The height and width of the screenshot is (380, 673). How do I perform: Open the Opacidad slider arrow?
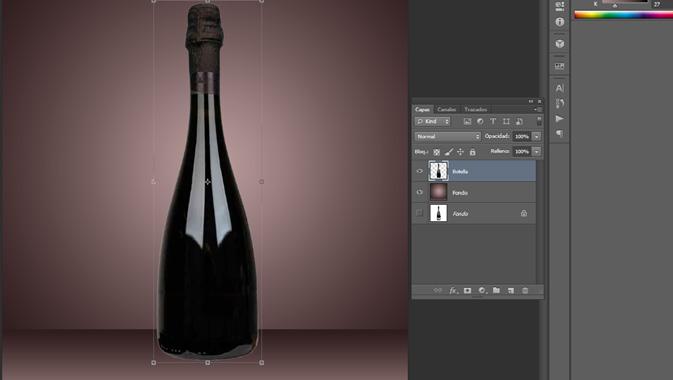537,136
